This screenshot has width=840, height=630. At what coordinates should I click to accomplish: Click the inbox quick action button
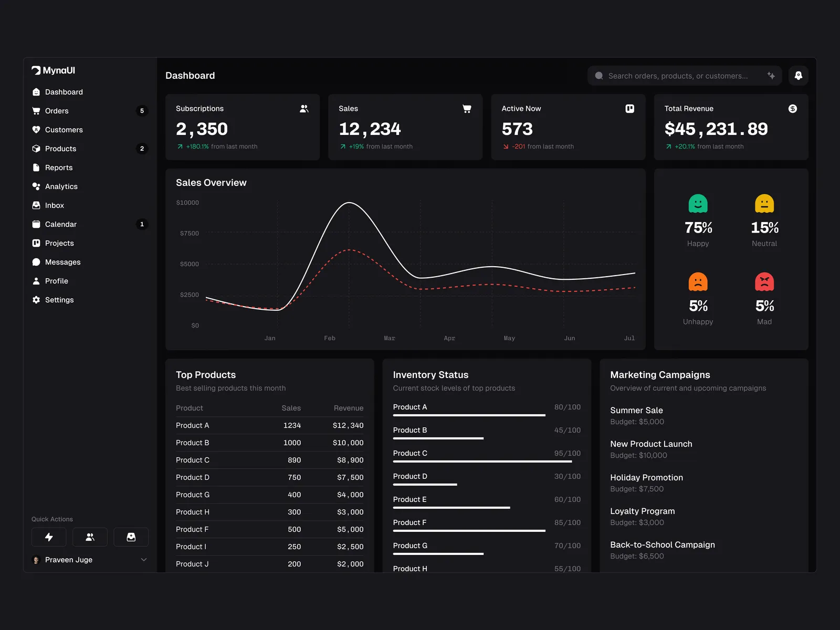[x=131, y=537]
